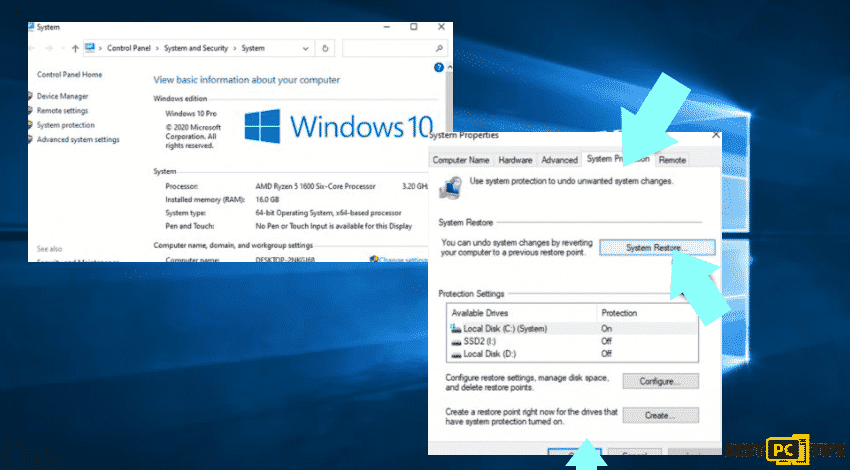Image resolution: width=850 pixels, height=470 pixels.
Task: Open Advanced system settings link
Action: point(78,139)
